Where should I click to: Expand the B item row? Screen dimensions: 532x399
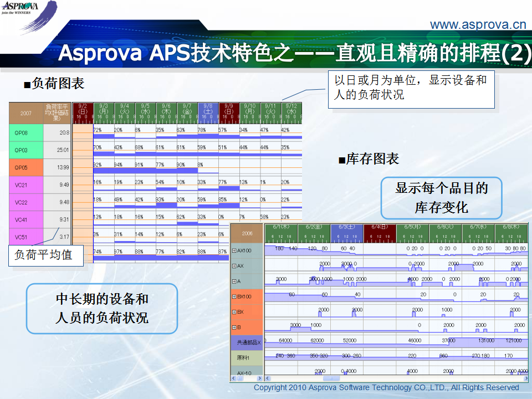[x=234, y=328]
